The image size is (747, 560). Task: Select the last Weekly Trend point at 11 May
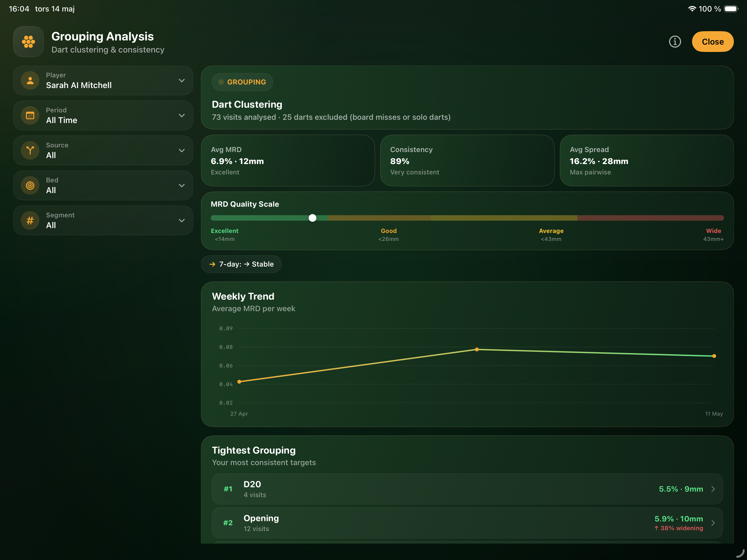point(714,356)
